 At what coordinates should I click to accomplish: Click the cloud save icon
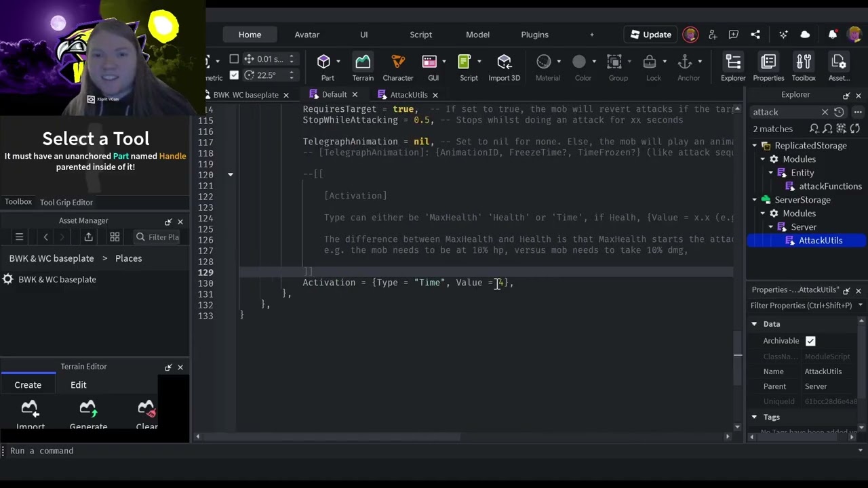(x=805, y=35)
